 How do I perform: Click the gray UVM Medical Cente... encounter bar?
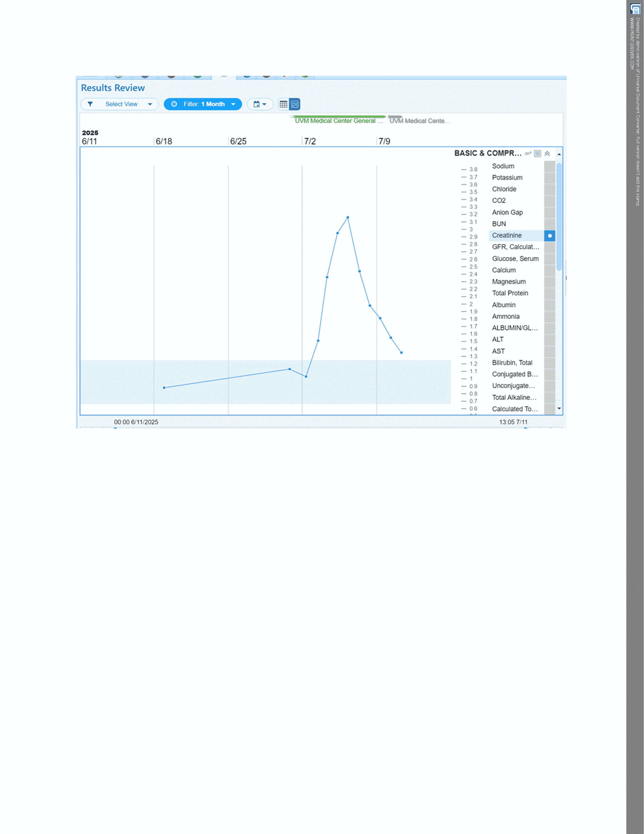(x=395, y=117)
